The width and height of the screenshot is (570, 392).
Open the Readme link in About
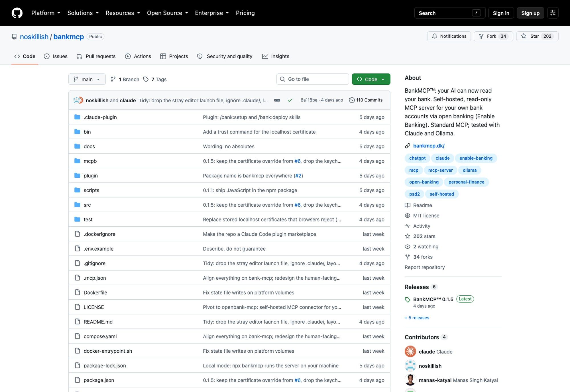(x=418, y=205)
